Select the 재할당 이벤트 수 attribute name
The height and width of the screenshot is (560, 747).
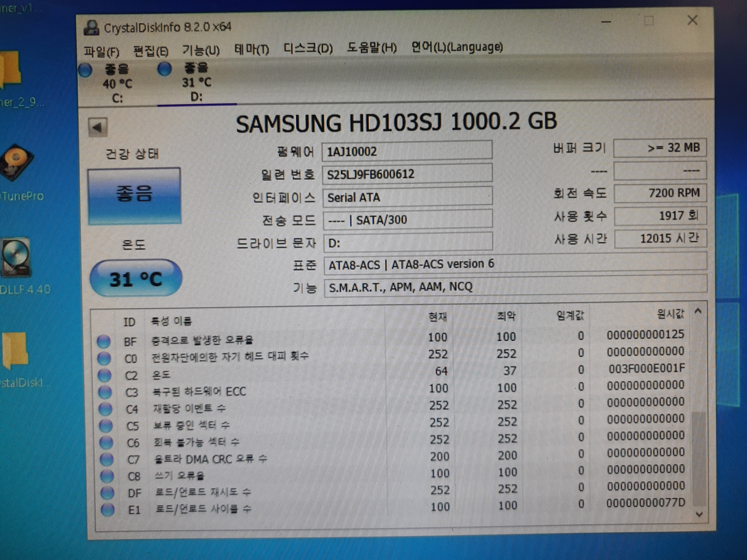point(190,409)
